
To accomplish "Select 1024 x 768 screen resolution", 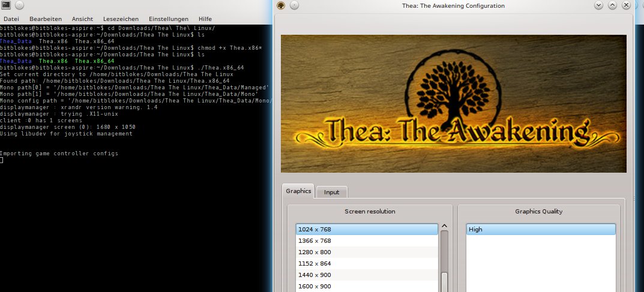I will [367, 229].
